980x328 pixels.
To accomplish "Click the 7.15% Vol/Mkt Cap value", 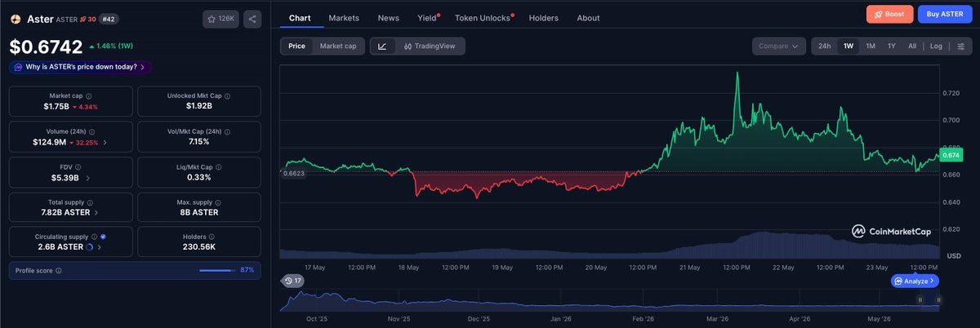I will tap(199, 142).
